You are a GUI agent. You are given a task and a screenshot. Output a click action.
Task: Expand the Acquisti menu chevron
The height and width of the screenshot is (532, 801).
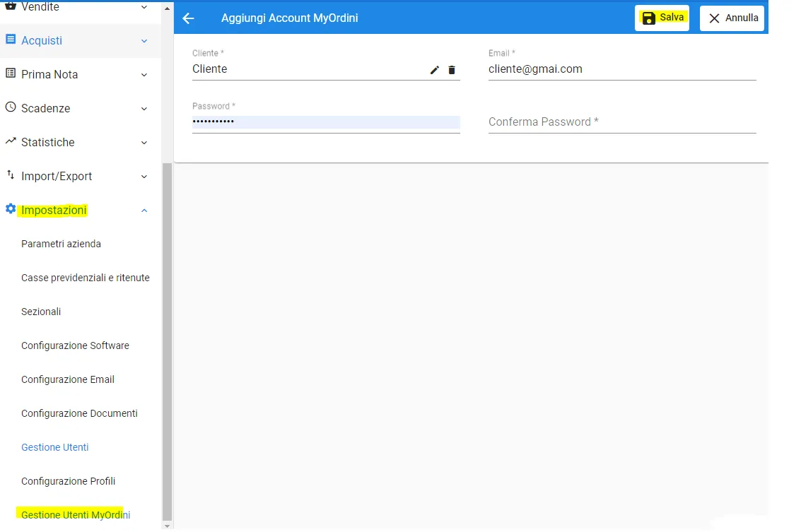pyautogui.click(x=144, y=41)
